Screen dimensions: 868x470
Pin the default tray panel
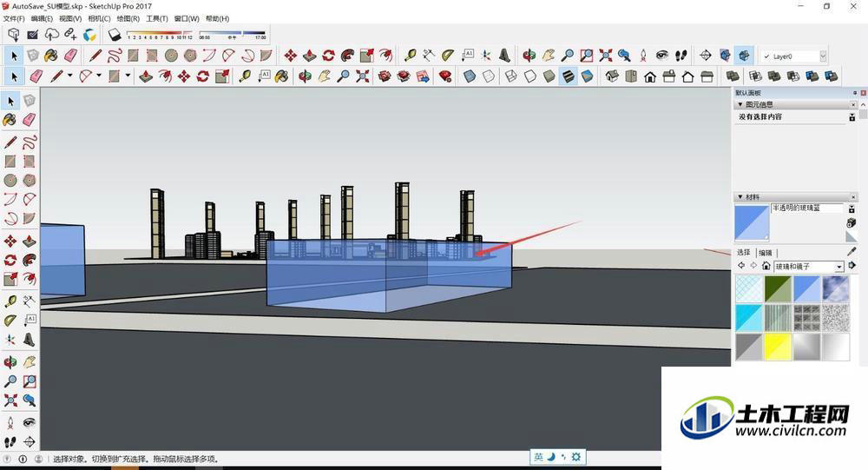(x=855, y=93)
